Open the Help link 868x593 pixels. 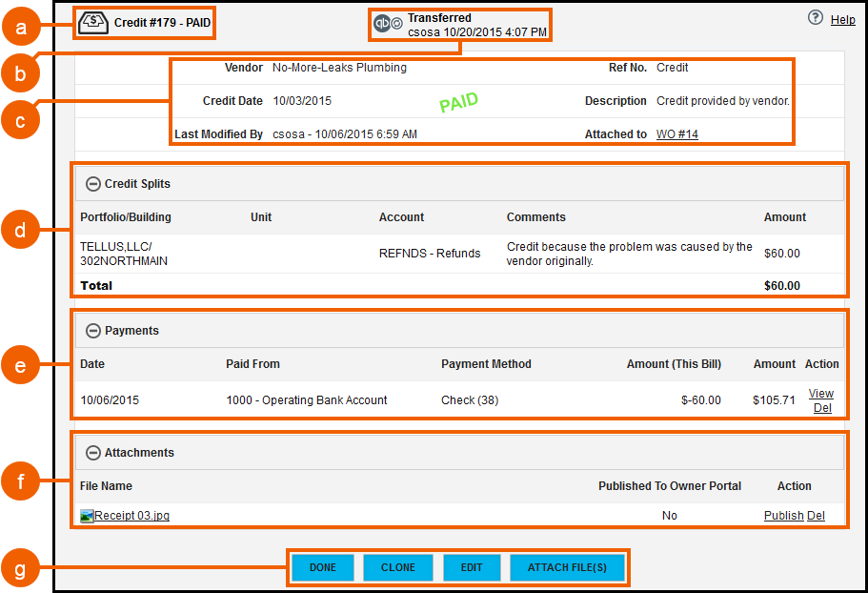pos(842,19)
